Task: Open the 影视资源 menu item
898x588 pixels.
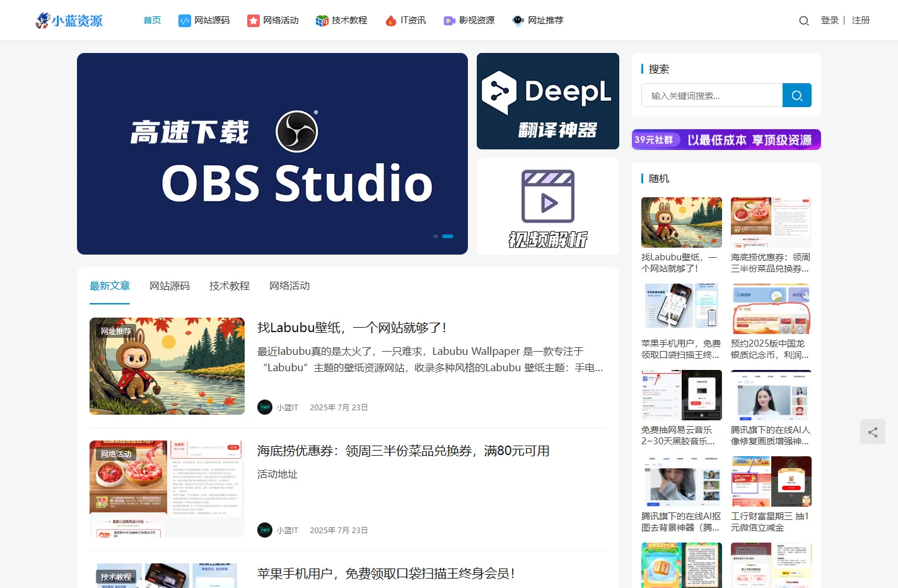Action: 469,20
